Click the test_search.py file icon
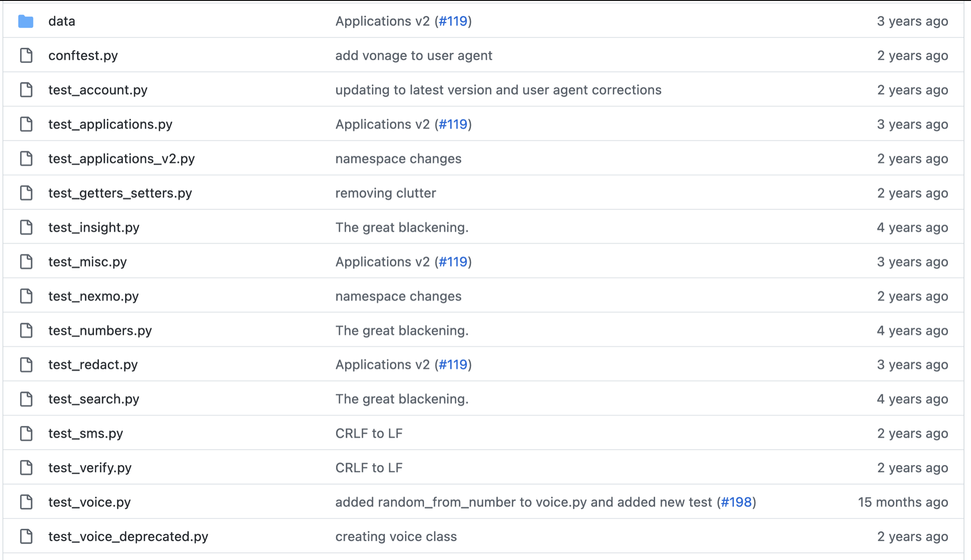This screenshot has width=971, height=560. pos(26,399)
